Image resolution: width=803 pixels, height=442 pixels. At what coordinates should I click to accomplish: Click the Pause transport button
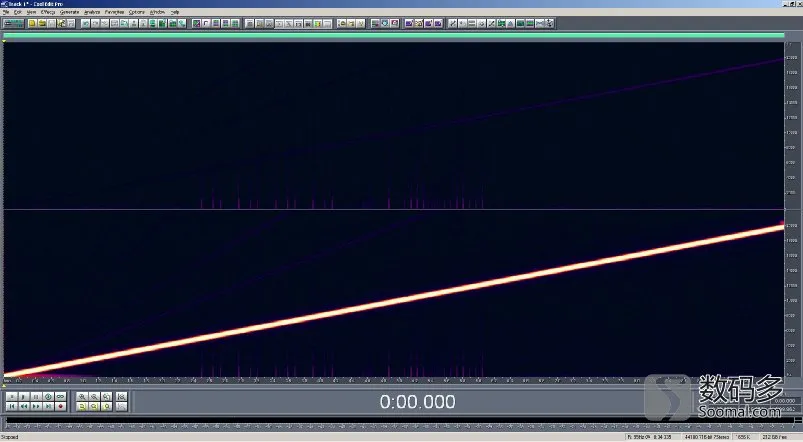[x=36, y=396]
